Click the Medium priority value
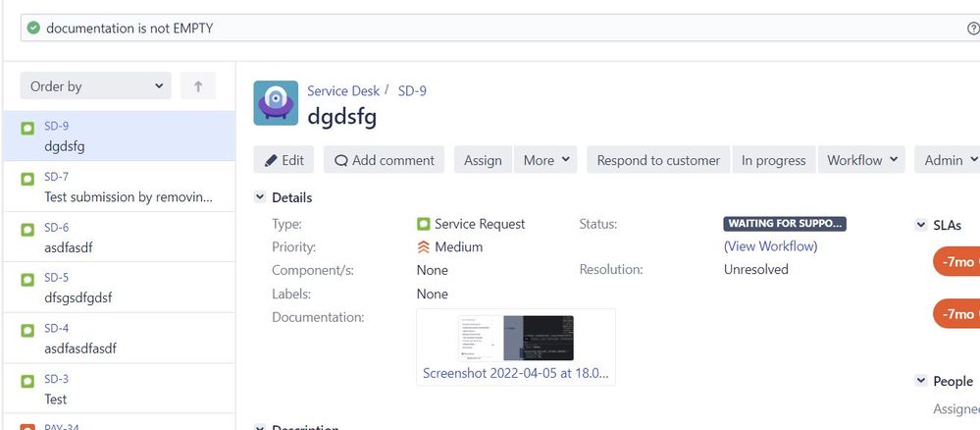 pos(459,247)
